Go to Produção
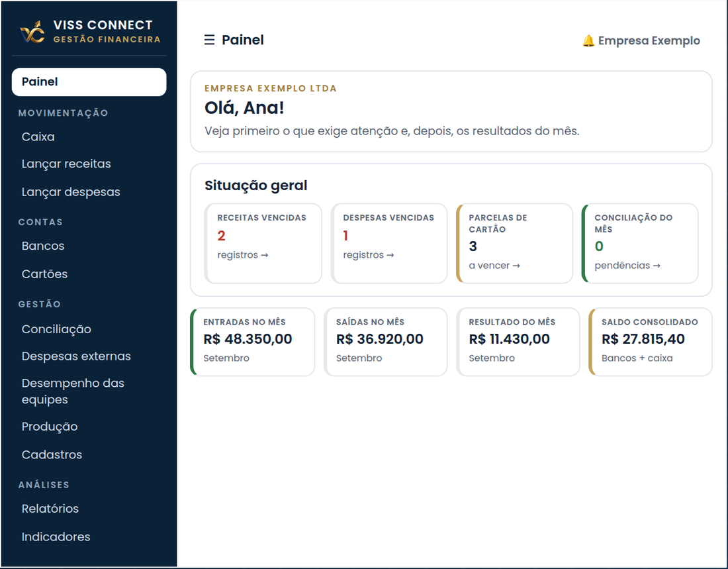The height and width of the screenshot is (569, 728). [x=50, y=427]
